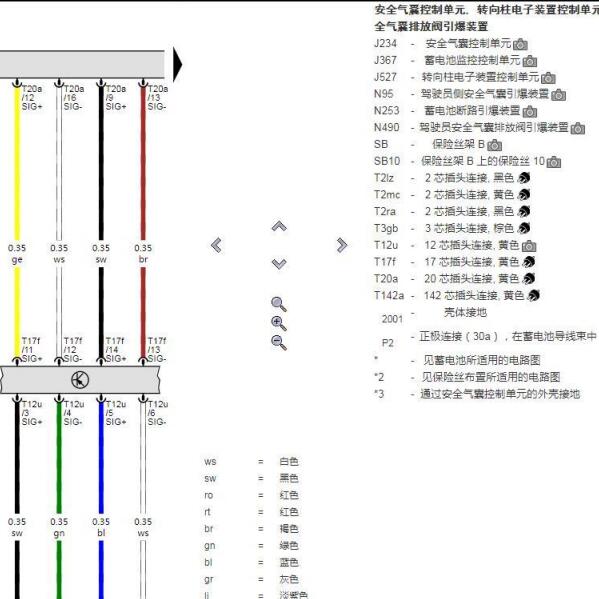Click pin label T12u/6 SIG-
The image size is (599, 599).
tap(158, 413)
